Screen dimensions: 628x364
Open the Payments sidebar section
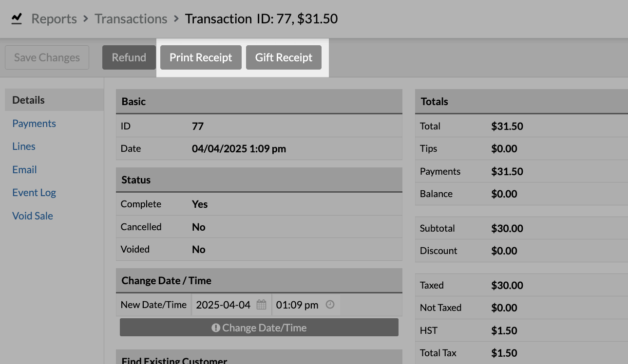click(x=34, y=123)
